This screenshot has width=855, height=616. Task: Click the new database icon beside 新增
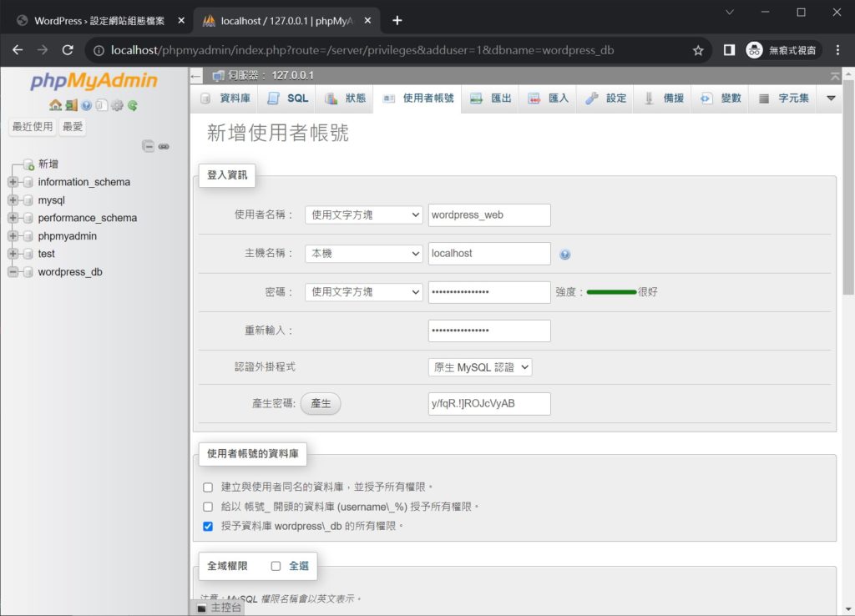point(29,164)
